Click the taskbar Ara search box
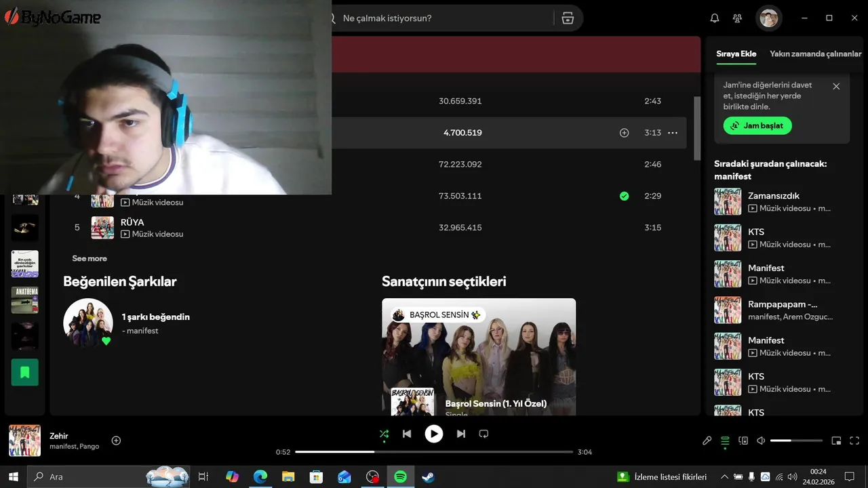This screenshot has width=868, height=488. 108,476
